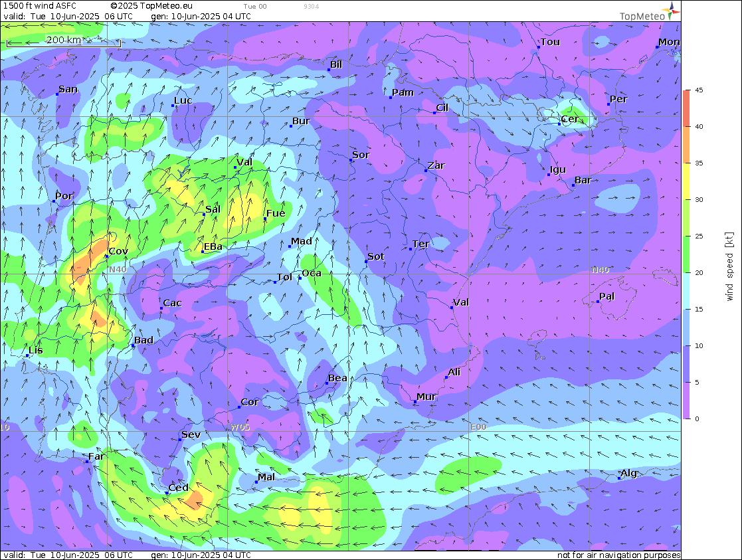Click the legend value 25
Image resolution: width=742 pixels, height=560 pixels.
[x=699, y=236]
